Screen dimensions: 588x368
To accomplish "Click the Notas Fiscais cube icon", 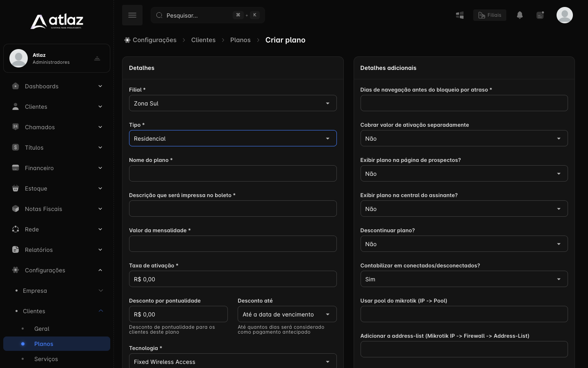I will click(x=16, y=209).
